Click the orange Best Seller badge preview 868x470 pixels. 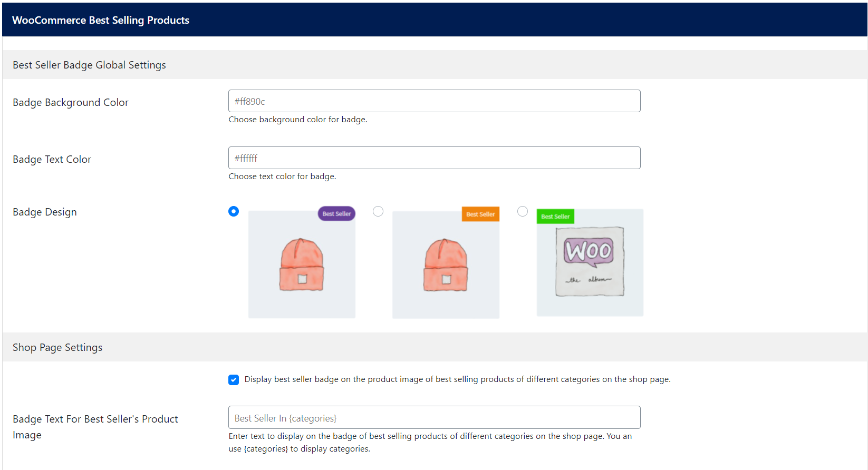pos(480,214)
